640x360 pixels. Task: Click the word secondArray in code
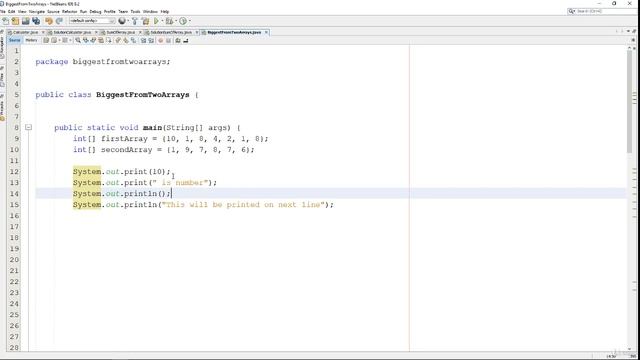click(x=127, y=150)
